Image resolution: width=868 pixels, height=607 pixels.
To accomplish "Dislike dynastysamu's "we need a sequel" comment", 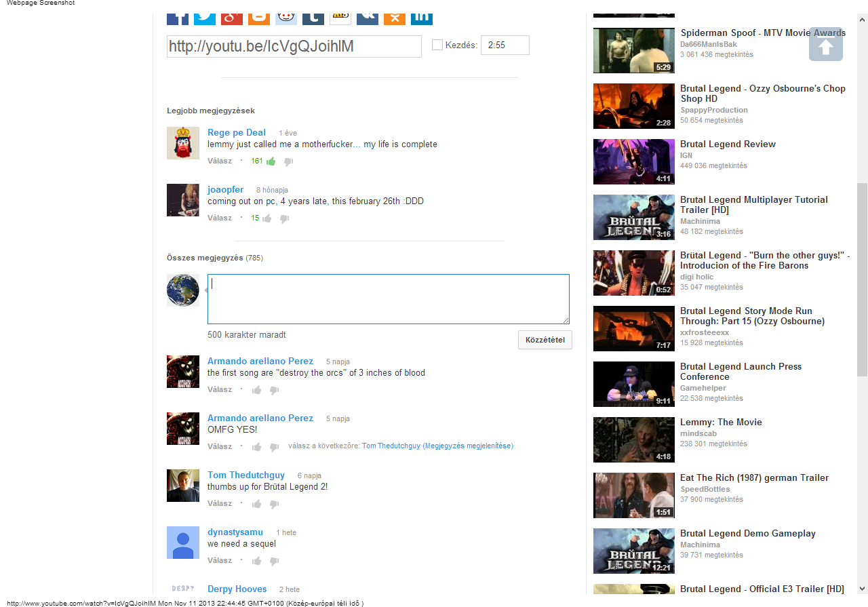I will pyautogui.click(x=274, y=561).
